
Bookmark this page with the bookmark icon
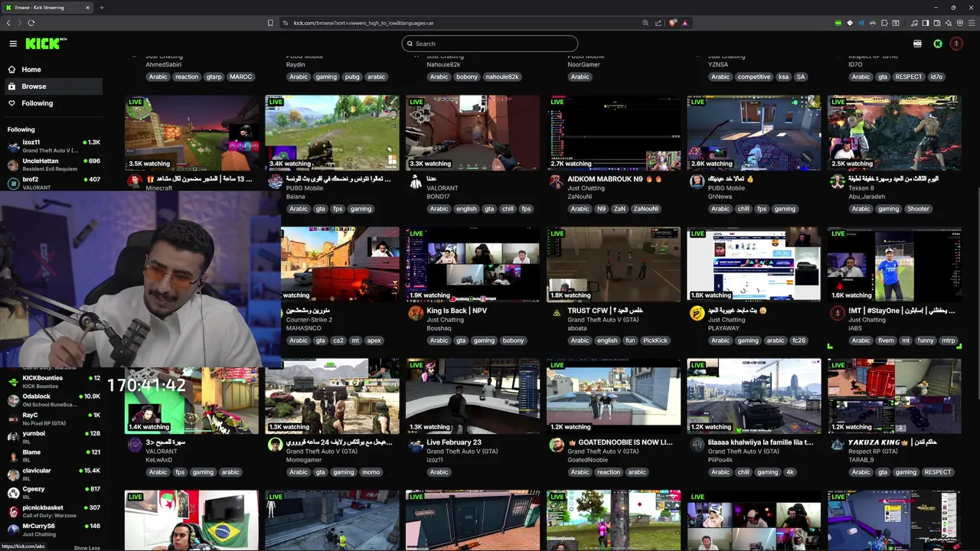[x=270, y=23]
